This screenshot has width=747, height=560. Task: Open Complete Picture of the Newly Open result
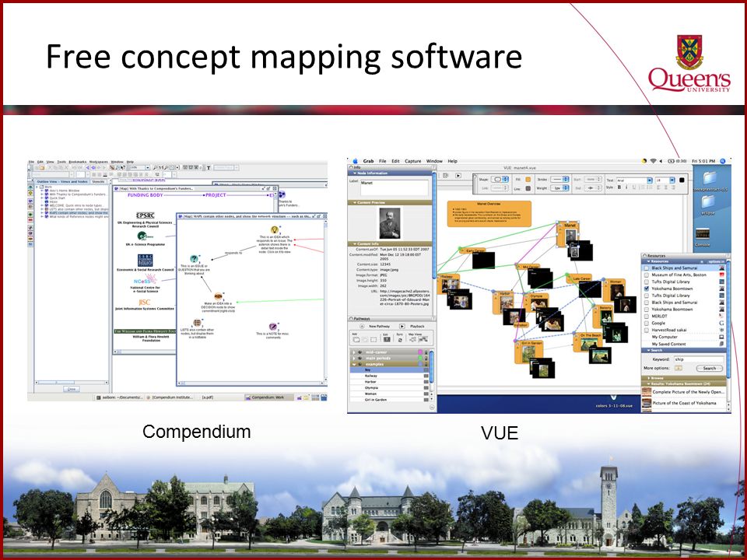coord(684,392)
